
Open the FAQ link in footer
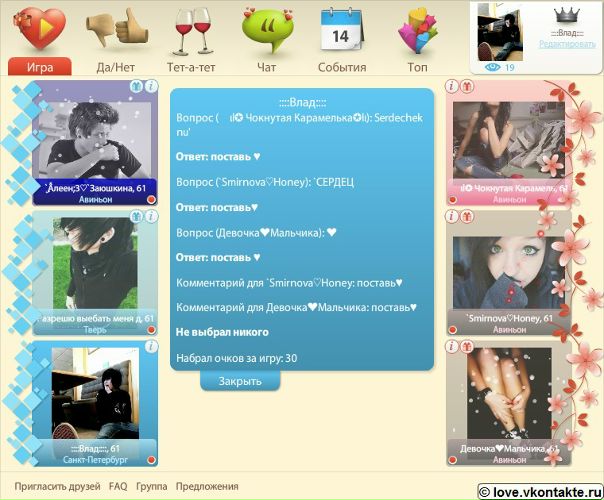[x=118, y=486]
